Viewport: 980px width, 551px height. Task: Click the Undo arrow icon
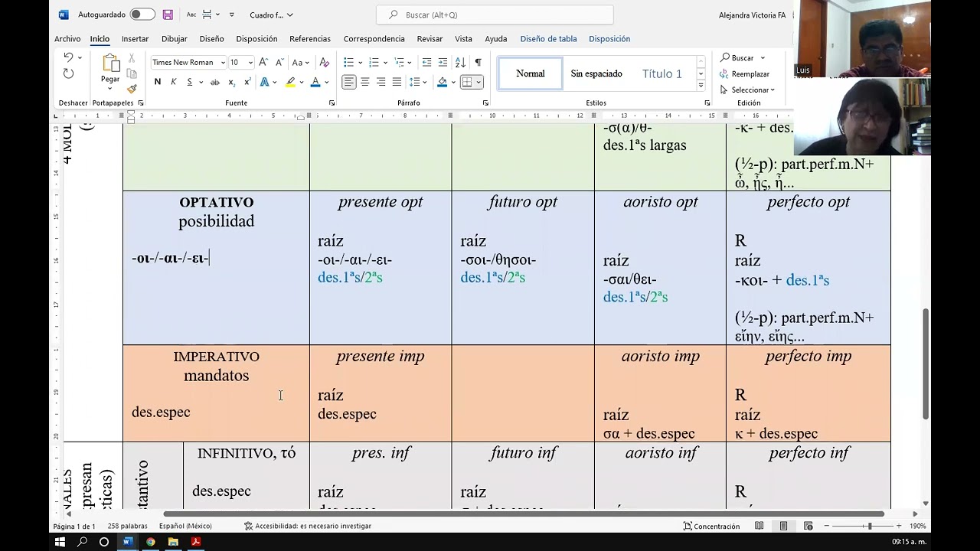[x=68, y=57]
